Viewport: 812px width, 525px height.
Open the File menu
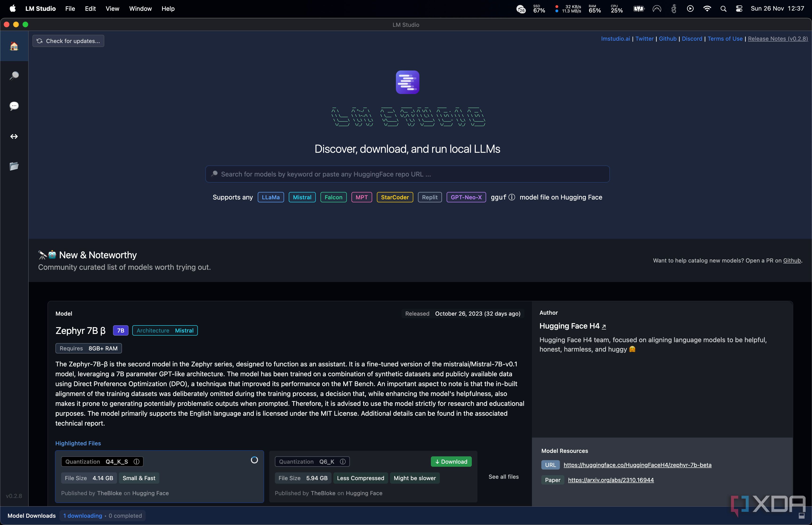coord(70,8)
